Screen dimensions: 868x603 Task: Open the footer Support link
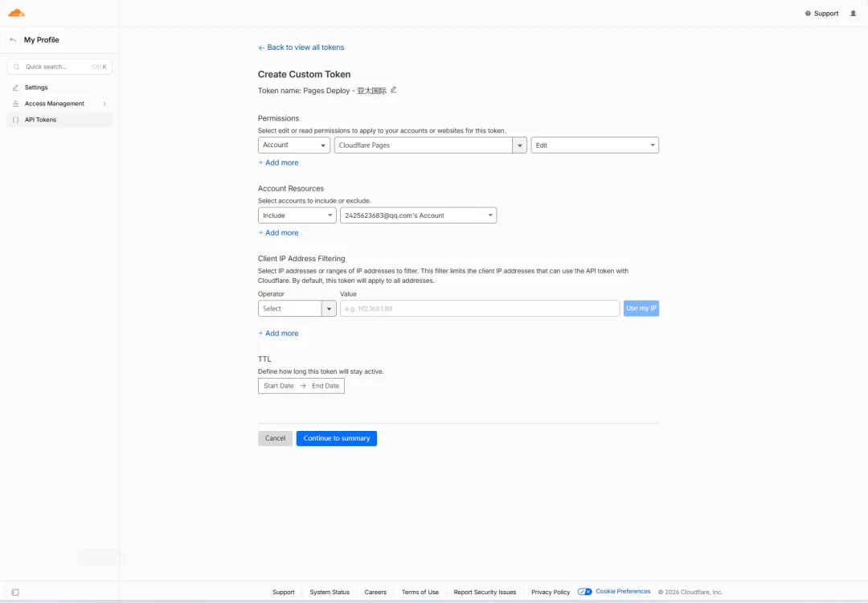tap(284, 592)
